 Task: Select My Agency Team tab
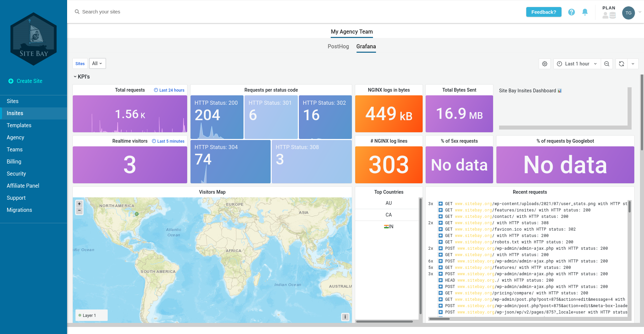pos(352,32)
